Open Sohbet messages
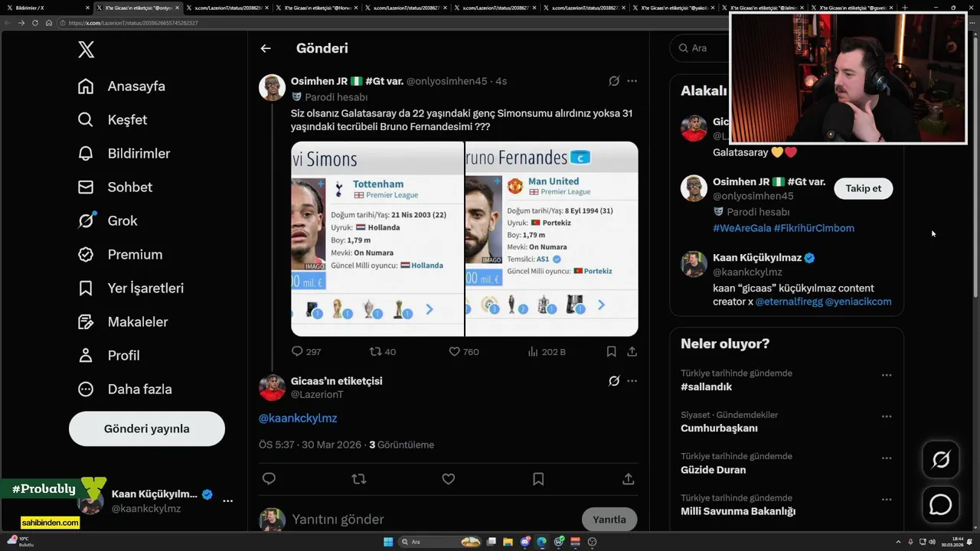The height and width of the screenshot is (551, 980). (115, 187)
